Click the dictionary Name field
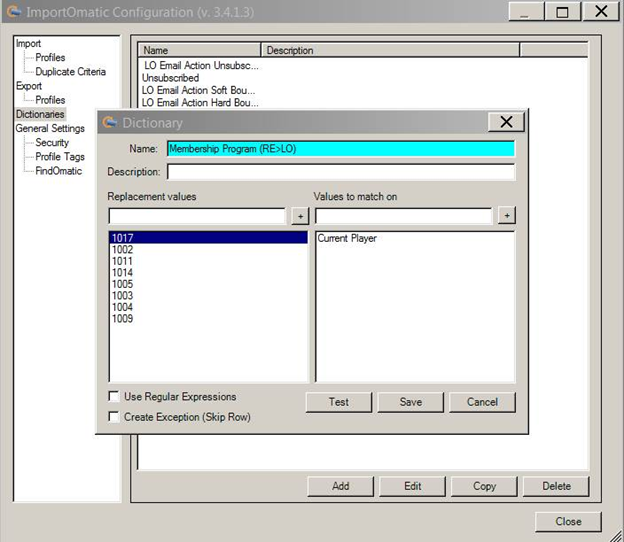 tap(341, 149)
